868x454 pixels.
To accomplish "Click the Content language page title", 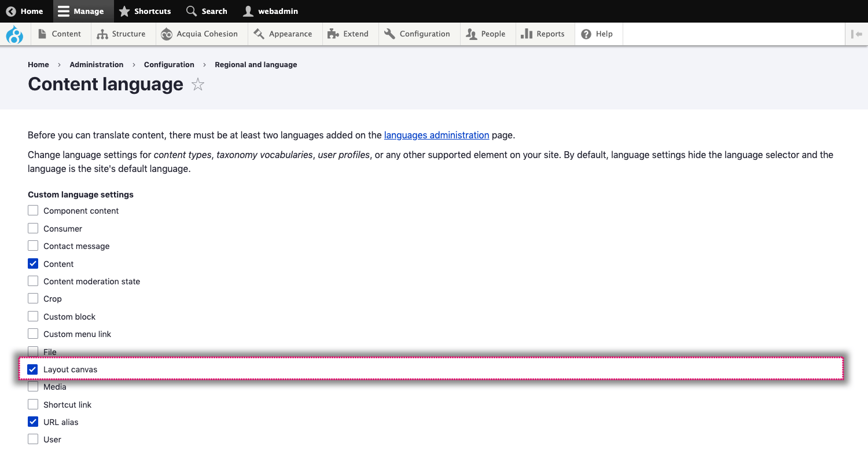I will point(105,85).
